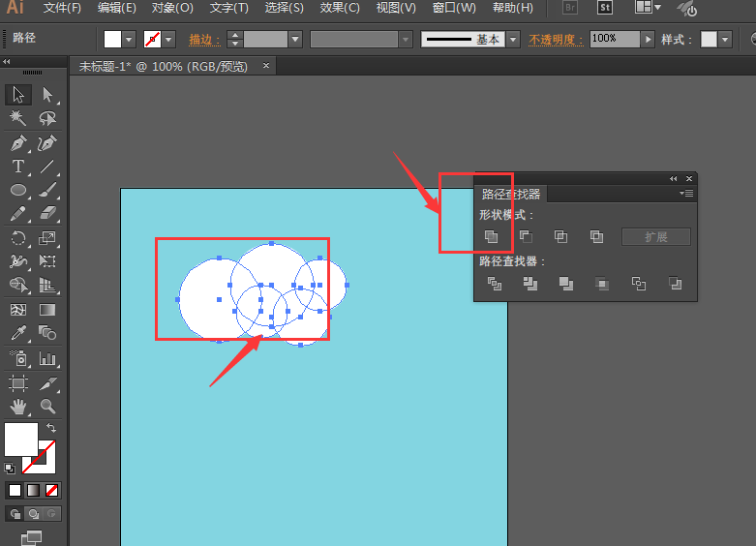This screenshot has width=756, height=546.
Task: Select the Hand tool
Action: click(18, 407)
